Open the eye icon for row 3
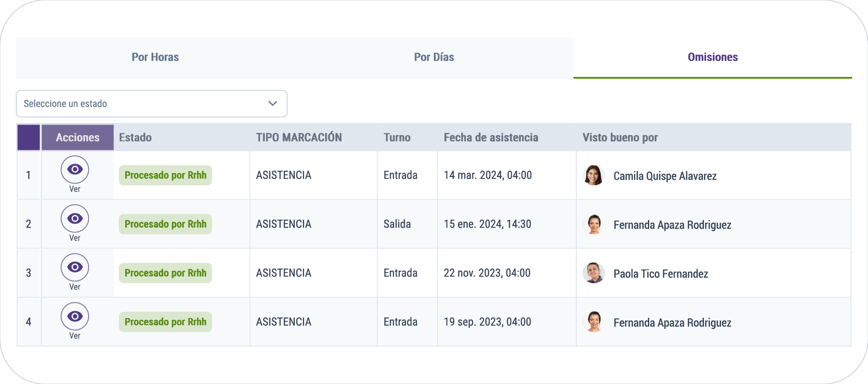This screenshot has width=868, height=384. click(75, 267)
